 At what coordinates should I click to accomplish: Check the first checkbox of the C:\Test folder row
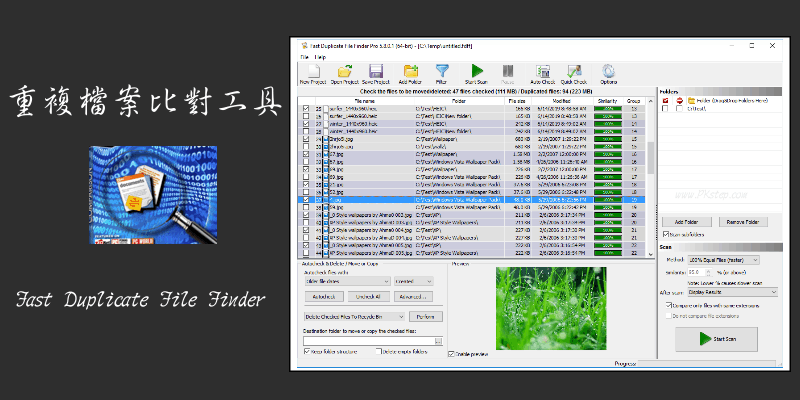pos(665,108)
